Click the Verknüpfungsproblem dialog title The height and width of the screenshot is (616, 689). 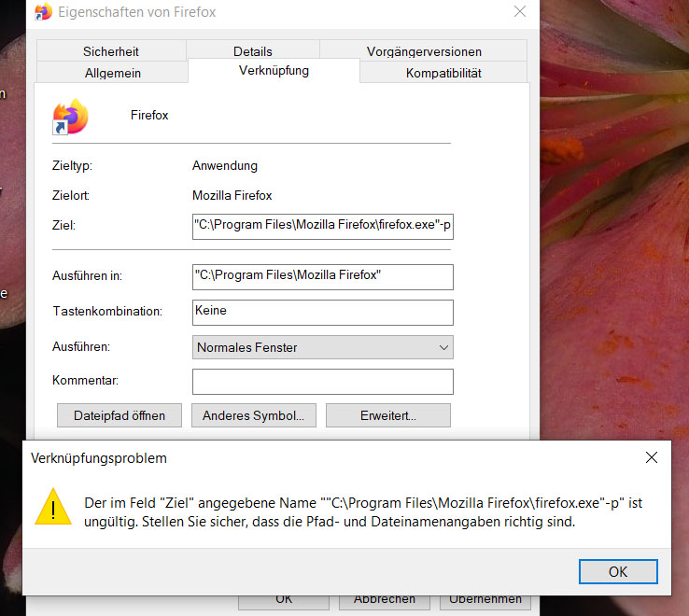coord(99,458)
